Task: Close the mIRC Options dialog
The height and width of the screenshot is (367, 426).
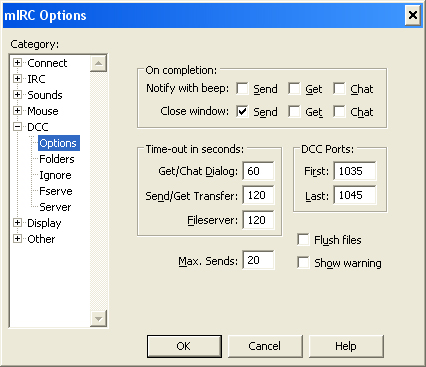Action: pos(413,15)
